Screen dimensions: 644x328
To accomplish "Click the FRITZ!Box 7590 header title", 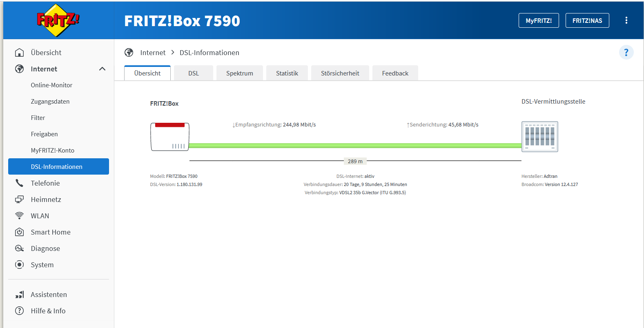I will click(x=182, y=21).
